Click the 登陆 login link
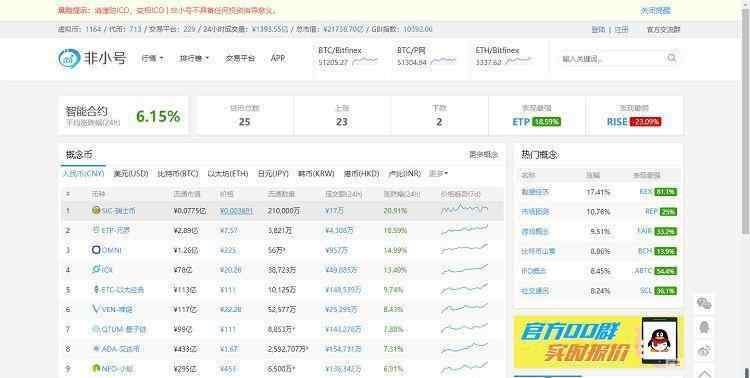The width and height of the screenshot is (750, 378). click(x=598, y=29)
